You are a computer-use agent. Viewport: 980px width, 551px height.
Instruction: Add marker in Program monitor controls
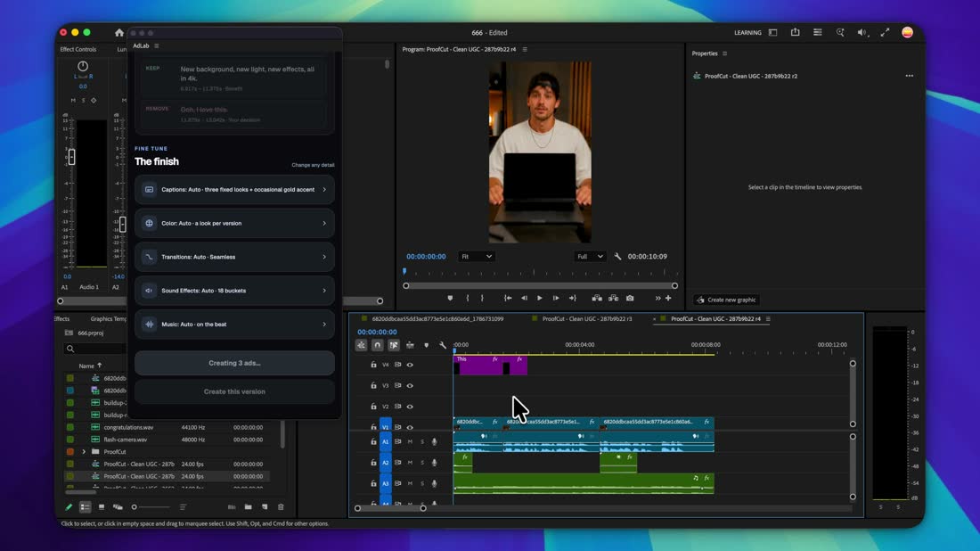[x=450, y=299]
